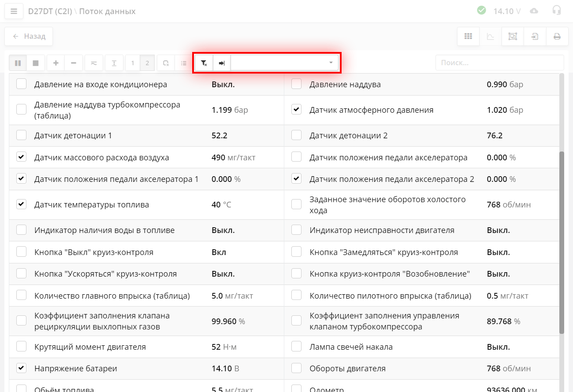
Task: Stop the data stream recording
Action: tap(36, 63)
